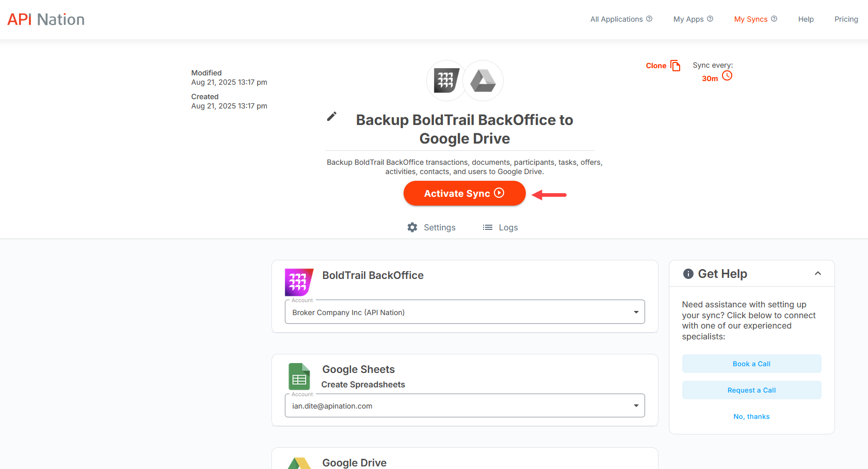Click the BoldTrail BackOffice purple logo

point(299,282)
